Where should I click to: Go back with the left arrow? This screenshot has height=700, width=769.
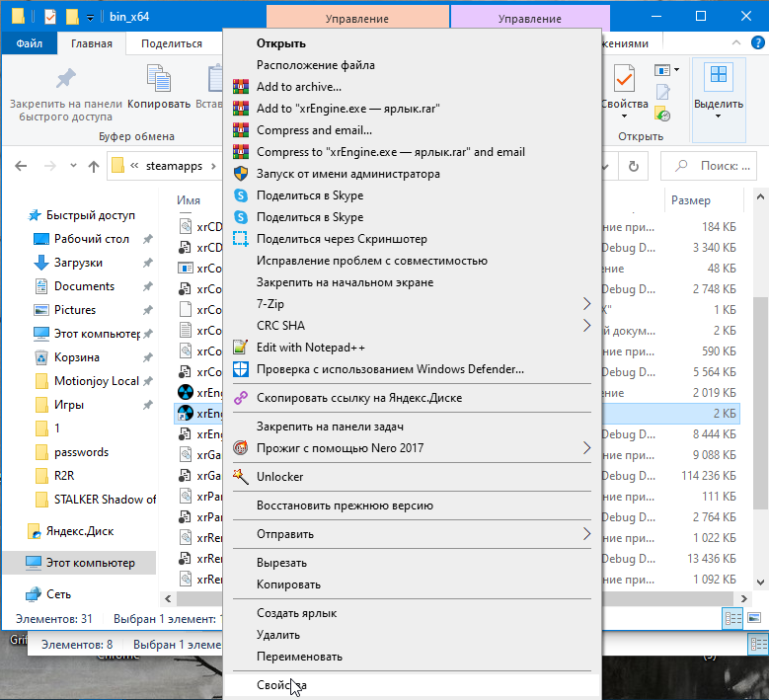21,166
